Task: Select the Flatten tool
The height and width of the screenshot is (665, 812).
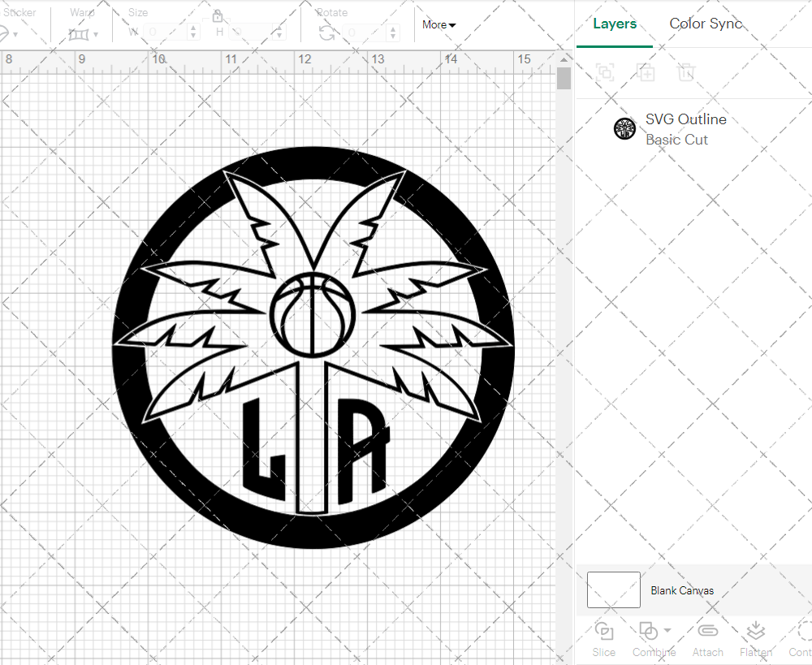Action: (756, 633)
